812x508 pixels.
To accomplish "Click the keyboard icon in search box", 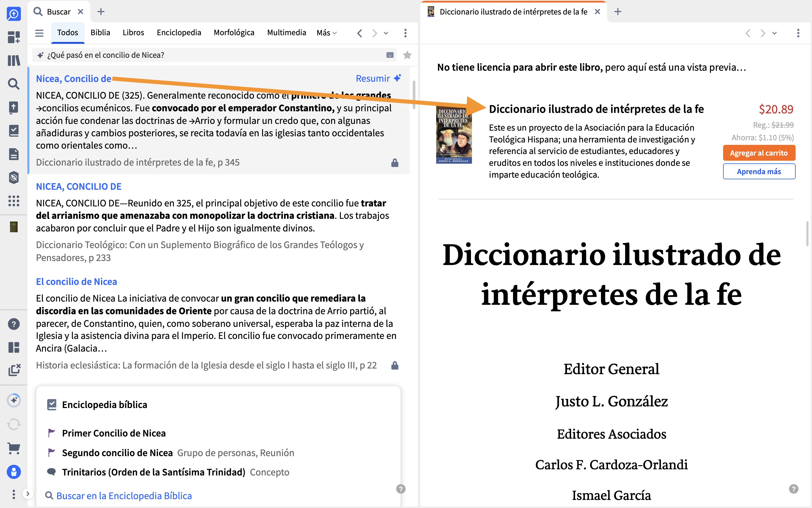I will pos(390,55).
